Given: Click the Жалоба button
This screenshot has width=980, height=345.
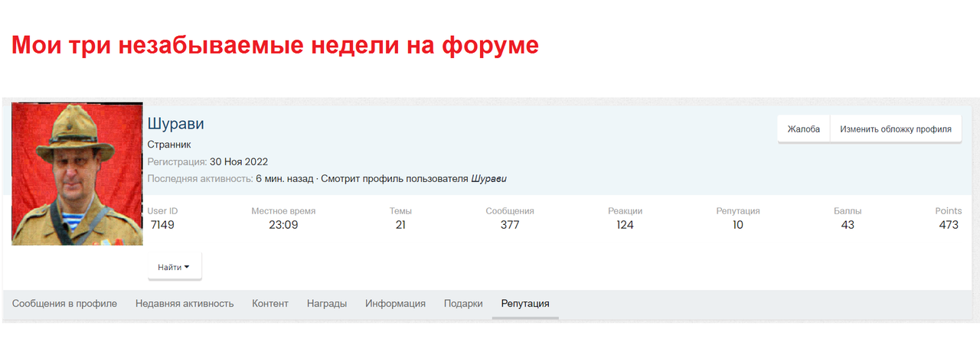Looking at the screenshot, I should pos(804,129).
